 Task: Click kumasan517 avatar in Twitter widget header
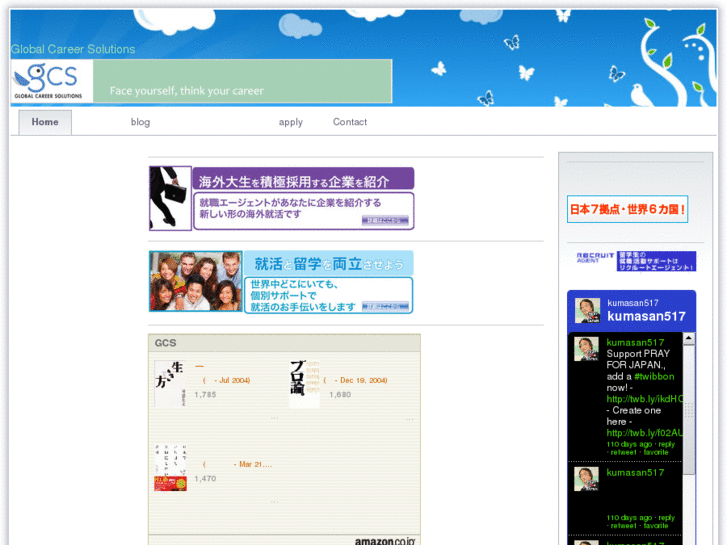[x=587, y=310]
